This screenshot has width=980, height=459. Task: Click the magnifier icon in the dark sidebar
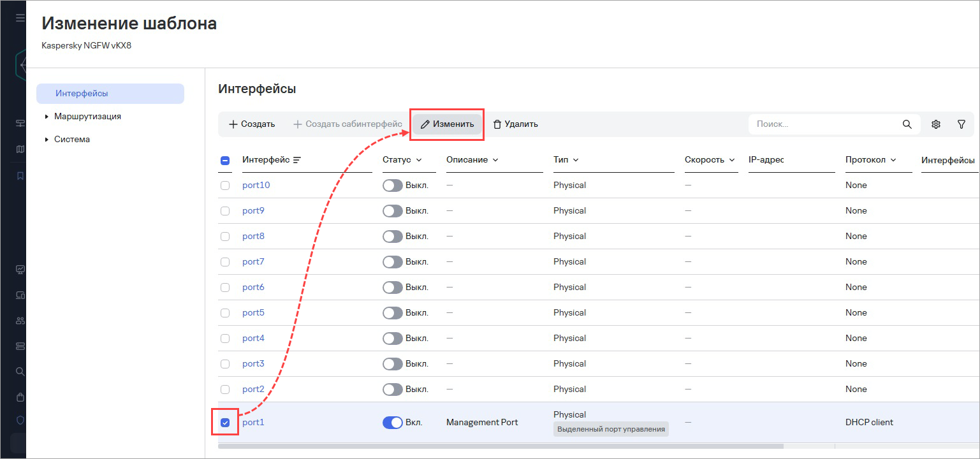tap(20, 371)
